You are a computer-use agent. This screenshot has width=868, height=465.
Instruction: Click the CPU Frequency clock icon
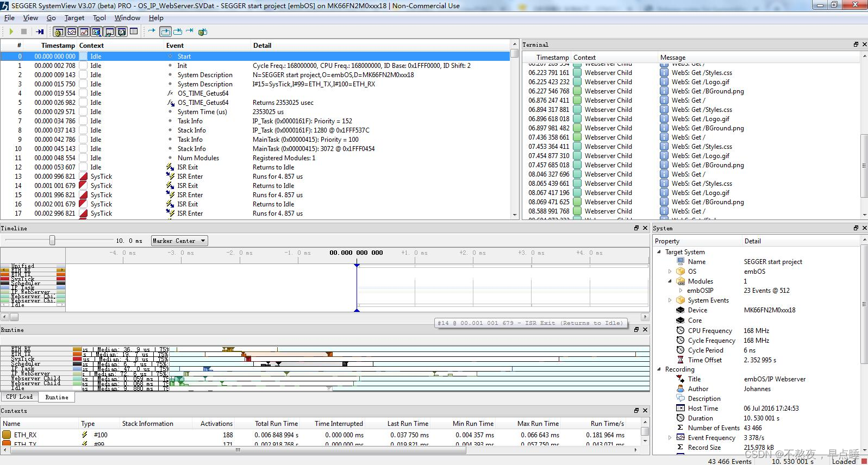coord(680,330)
